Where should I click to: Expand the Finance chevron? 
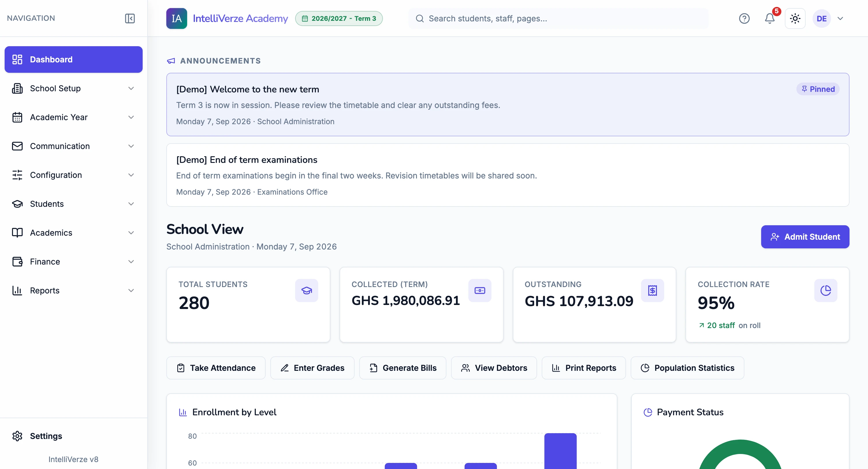point(131,261)
